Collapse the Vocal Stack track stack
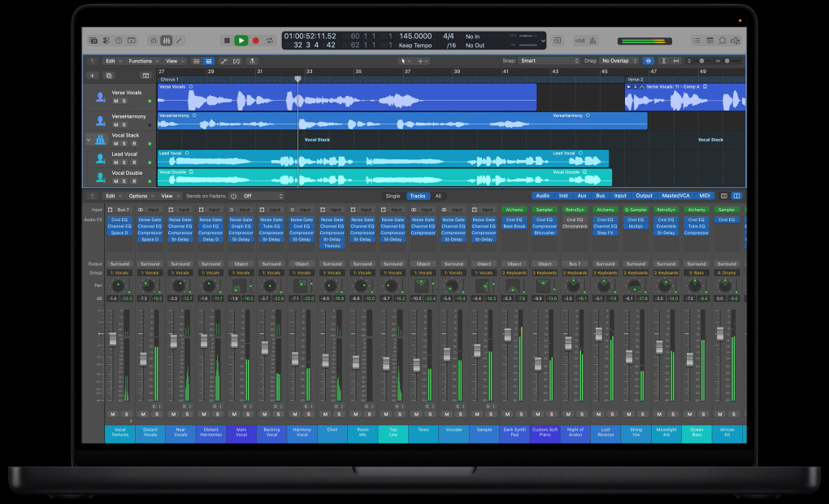The image size is (829, 504). click(x=89, y=140)
